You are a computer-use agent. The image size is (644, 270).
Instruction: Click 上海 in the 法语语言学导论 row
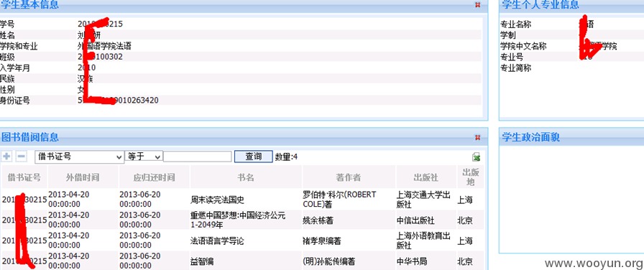pyautogui.click(x=465, y=241)
